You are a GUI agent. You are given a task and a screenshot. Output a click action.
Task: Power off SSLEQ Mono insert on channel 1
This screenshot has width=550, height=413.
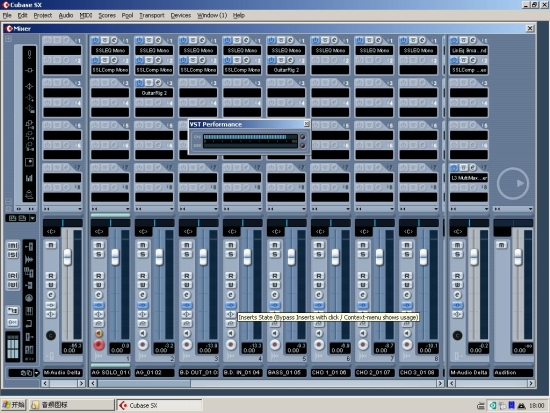95,40
